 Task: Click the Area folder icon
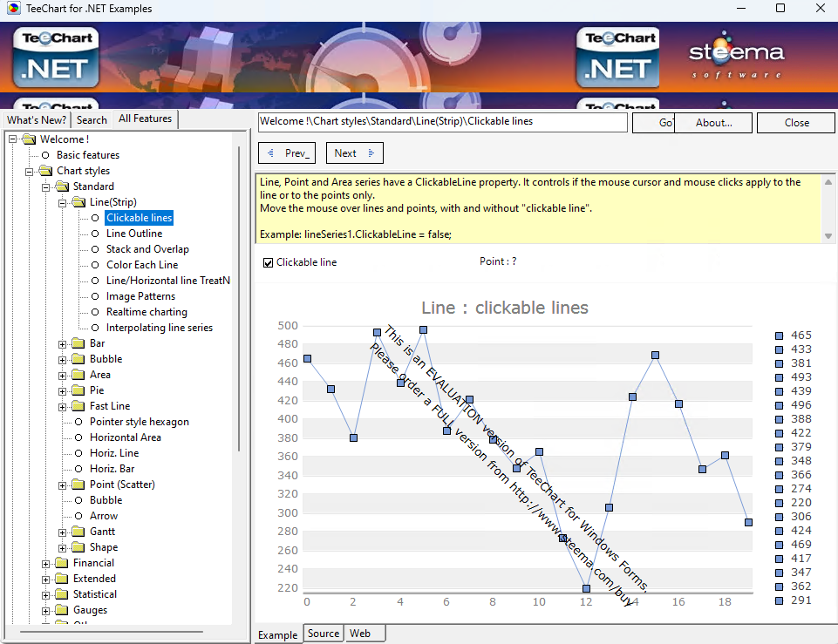(x=78, y=375)
